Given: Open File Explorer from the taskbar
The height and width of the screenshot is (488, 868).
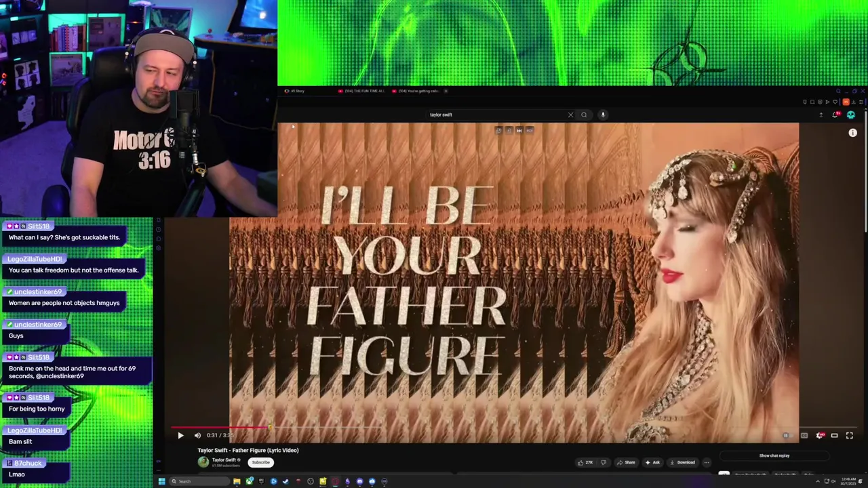Looking at the screenshot, I should coord(237,481).
